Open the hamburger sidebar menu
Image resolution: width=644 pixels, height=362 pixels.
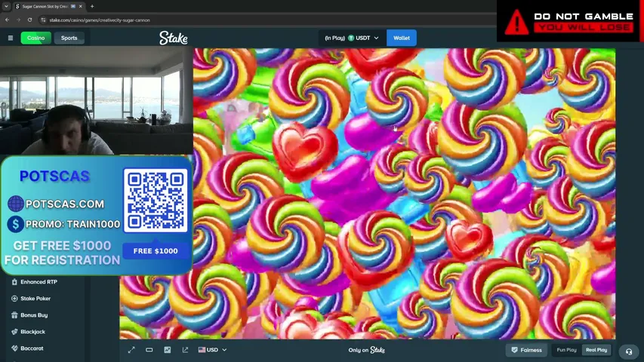coord(11,38)
